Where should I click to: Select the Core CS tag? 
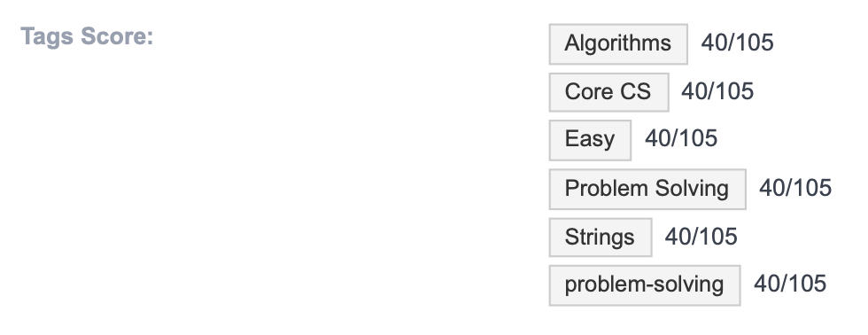[x=608, y=92]
